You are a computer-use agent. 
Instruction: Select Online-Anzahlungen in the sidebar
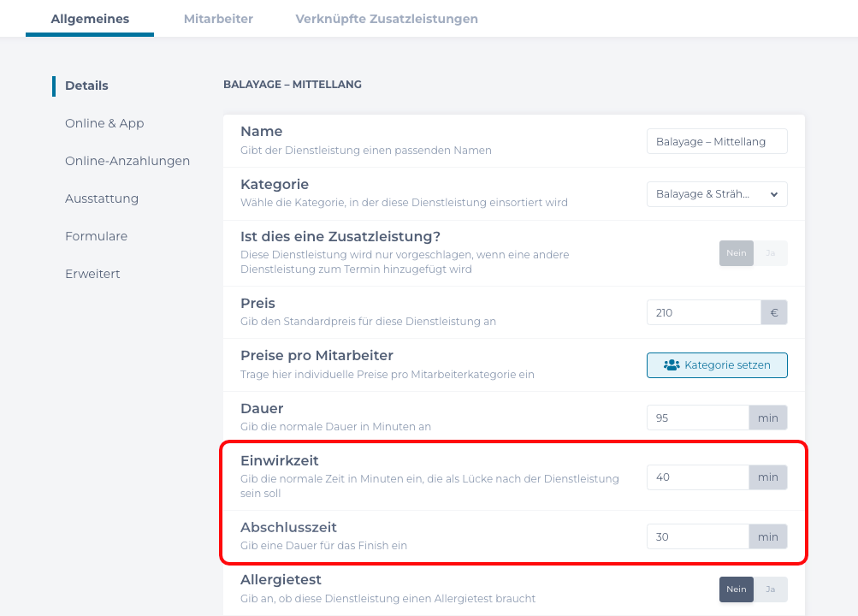coord(127,161)
